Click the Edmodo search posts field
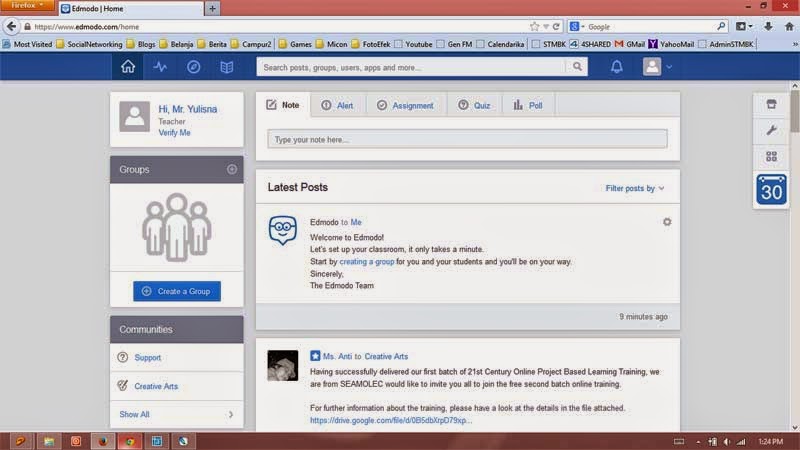 (x=411, y=67)
